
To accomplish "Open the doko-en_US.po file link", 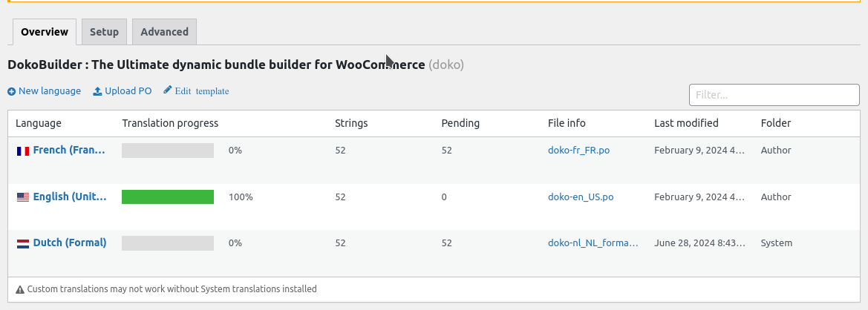I will [x=581, y=197].
